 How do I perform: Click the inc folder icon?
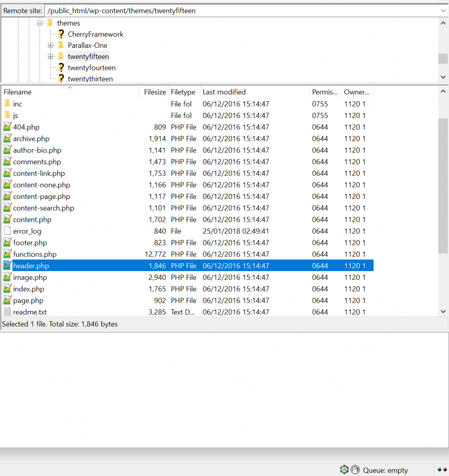pos(7,104)
